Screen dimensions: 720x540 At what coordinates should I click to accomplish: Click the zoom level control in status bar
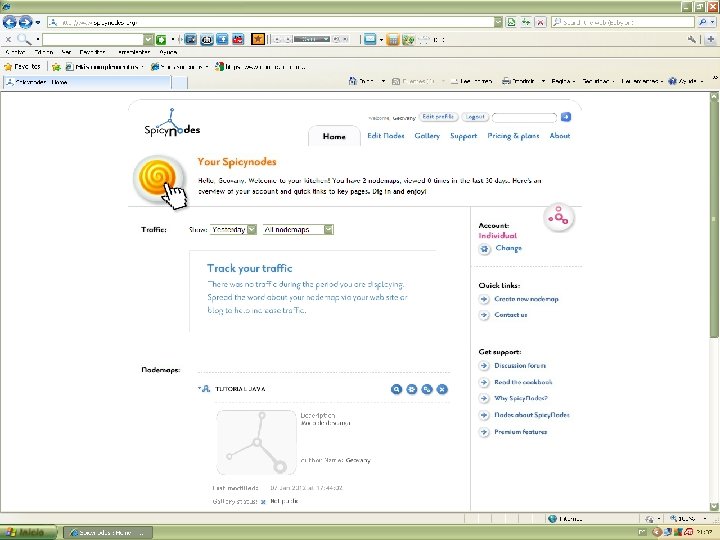688,518
